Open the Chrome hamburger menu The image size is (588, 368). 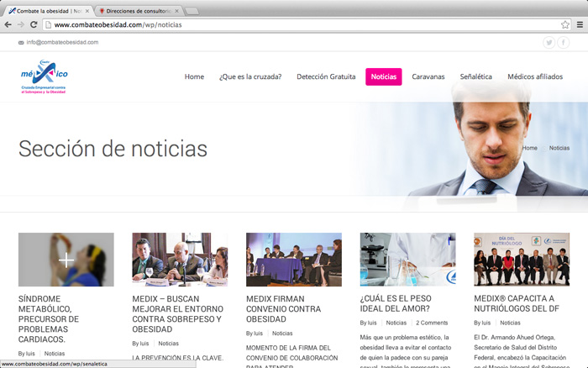(x=580, y=24)
